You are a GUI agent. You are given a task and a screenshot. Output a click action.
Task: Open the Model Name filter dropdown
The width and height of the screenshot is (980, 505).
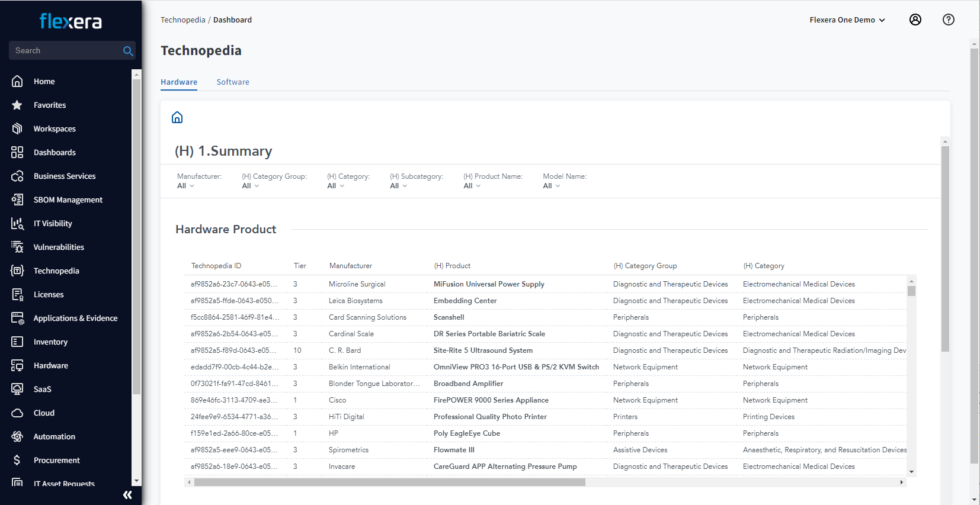551,186
